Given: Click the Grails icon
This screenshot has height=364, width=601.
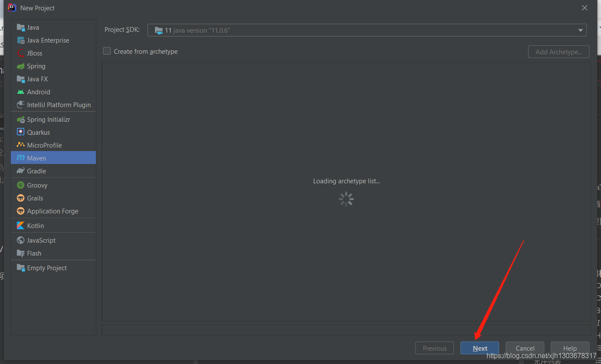Looking at the screenshot, I should pyautogui.click(x=21, y=198).
